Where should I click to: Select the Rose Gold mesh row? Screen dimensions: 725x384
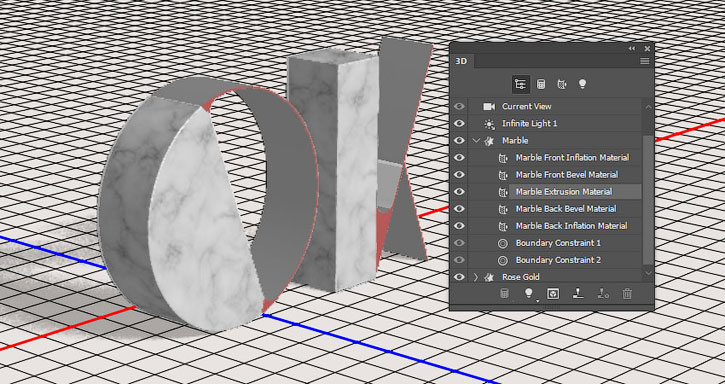555,277
